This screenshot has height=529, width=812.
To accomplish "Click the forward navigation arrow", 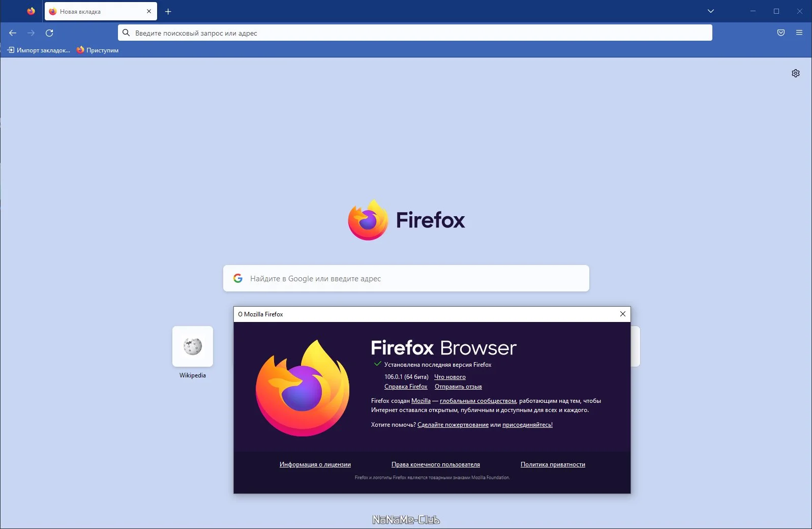I will click(x=31, y=33).
